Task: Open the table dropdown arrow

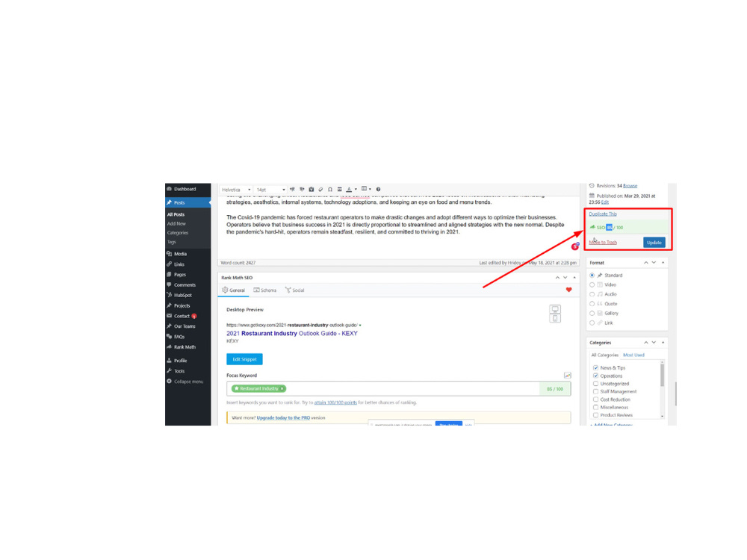Action: pyautogui.click(x=370, y=190)
